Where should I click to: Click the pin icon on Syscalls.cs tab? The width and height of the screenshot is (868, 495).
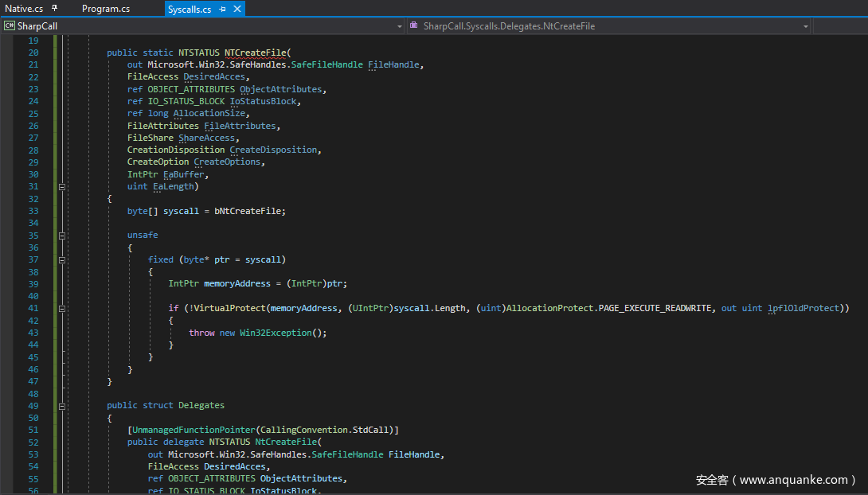[x=222, y=10]
